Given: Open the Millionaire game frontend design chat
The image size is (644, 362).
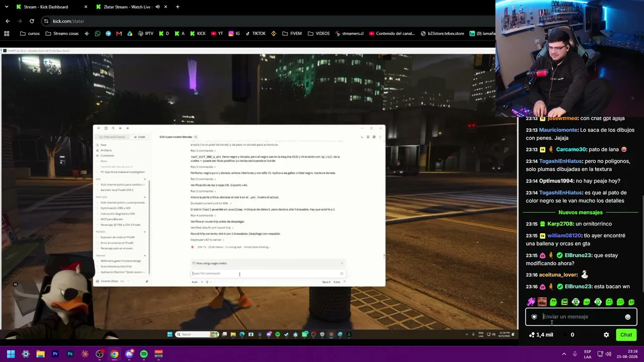Looking at the screenshot, I should pyautogui.click(x=121, y=261).
